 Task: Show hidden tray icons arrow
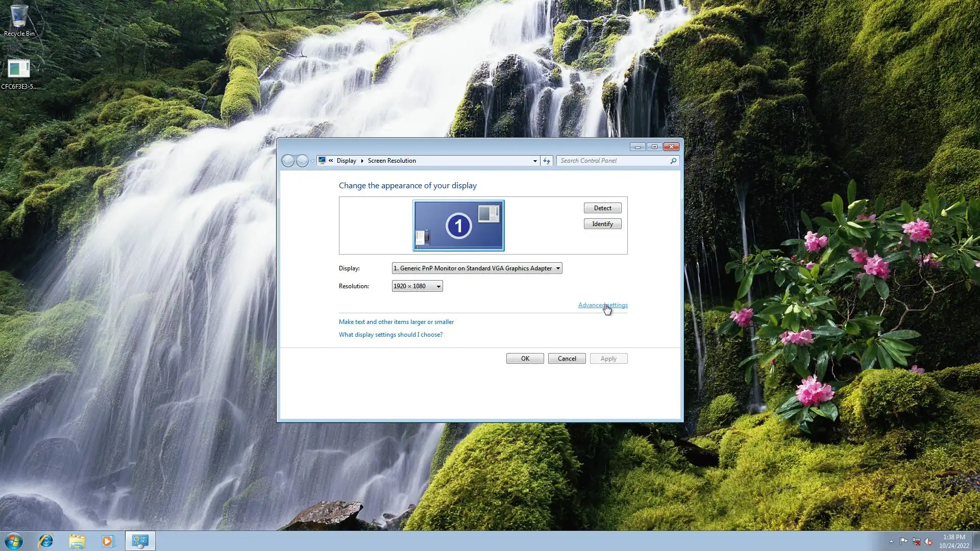click(891, 541)
